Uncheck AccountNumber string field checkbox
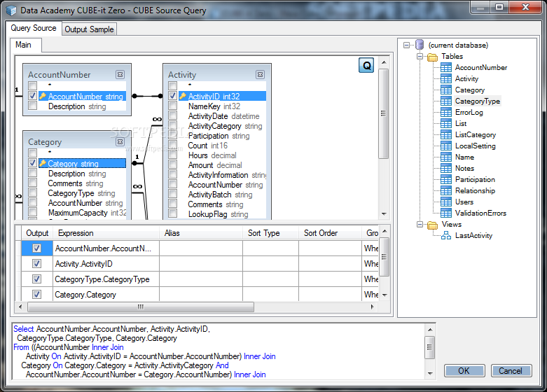 [32, 96]
